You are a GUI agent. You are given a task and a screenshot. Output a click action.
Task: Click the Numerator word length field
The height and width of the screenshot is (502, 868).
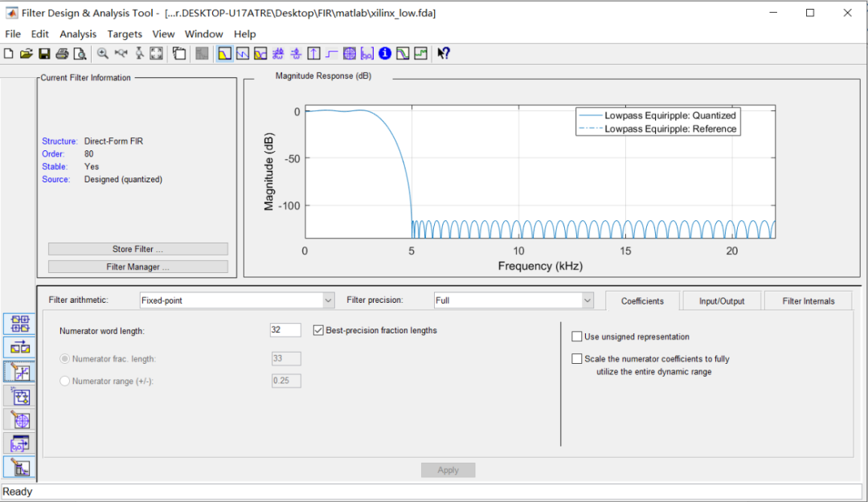[285, 330]
